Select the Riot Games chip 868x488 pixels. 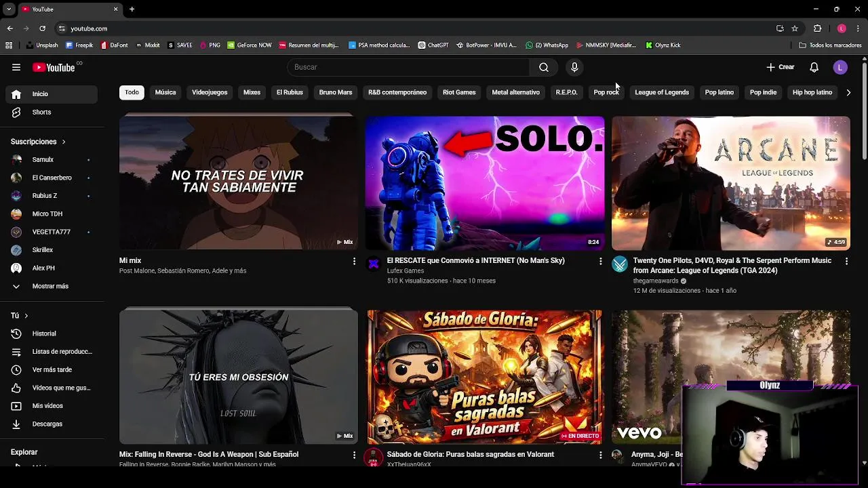[x=459, y=92]
